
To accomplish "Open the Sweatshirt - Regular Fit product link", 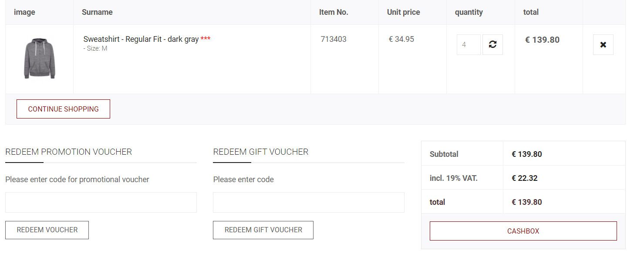I will click(x=141, y=39).
